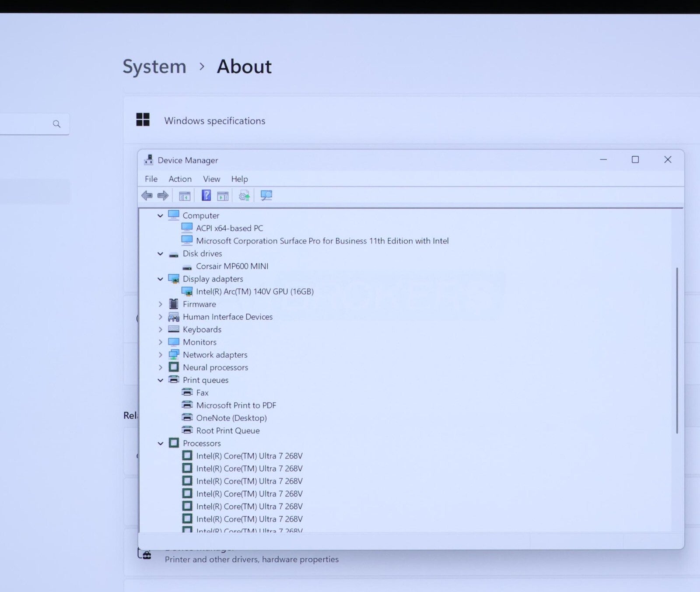Click the 'About' breadcrumb heading
Viewport: 700px width, 592px height.
coord(244,67)
